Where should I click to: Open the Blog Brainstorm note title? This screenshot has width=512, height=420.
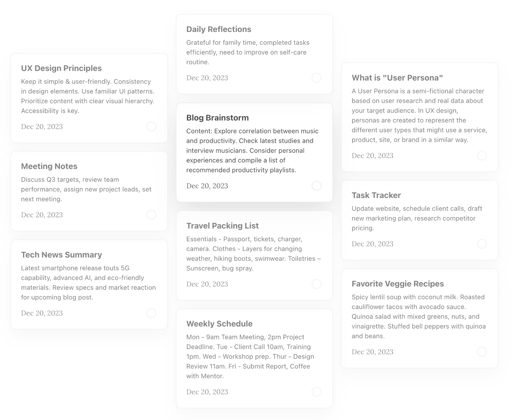tap(218, 118)
